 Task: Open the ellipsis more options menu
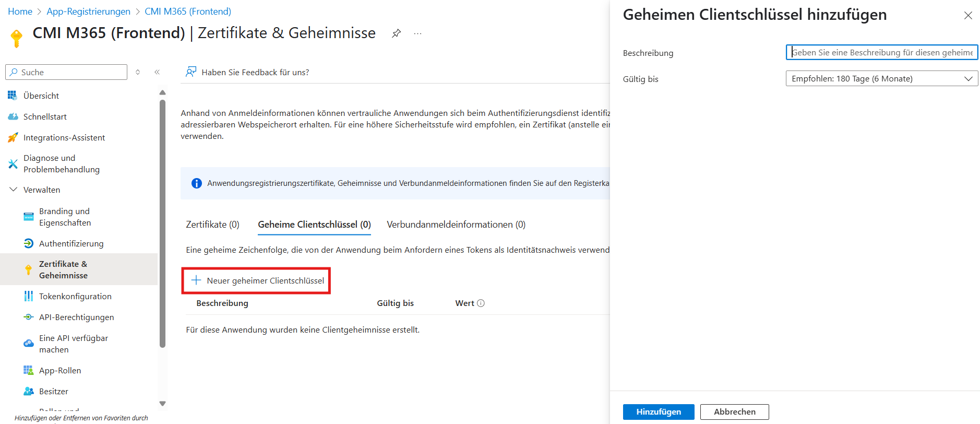click(x=417, y=33)
